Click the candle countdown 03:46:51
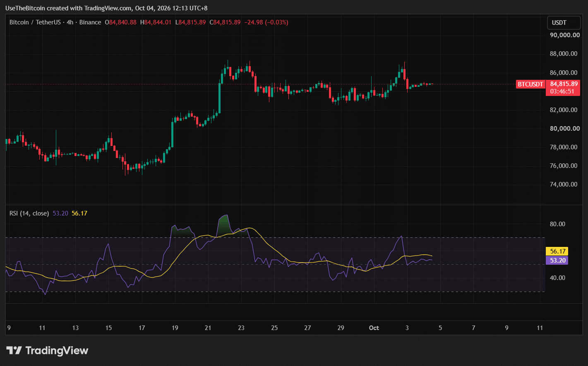588x366 pixels. click(562, 91)
